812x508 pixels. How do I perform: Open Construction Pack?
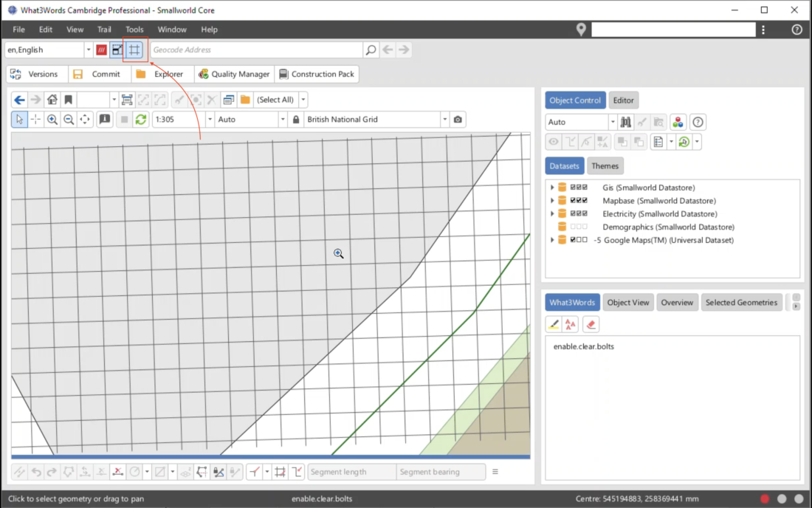pyautogui.click(x=317, y=74)
